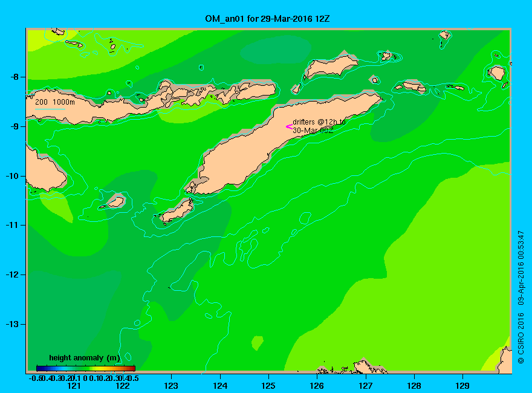Click longitude label 126
The width and height of the screenshot is (532, 393).
(x=317, y=386)
